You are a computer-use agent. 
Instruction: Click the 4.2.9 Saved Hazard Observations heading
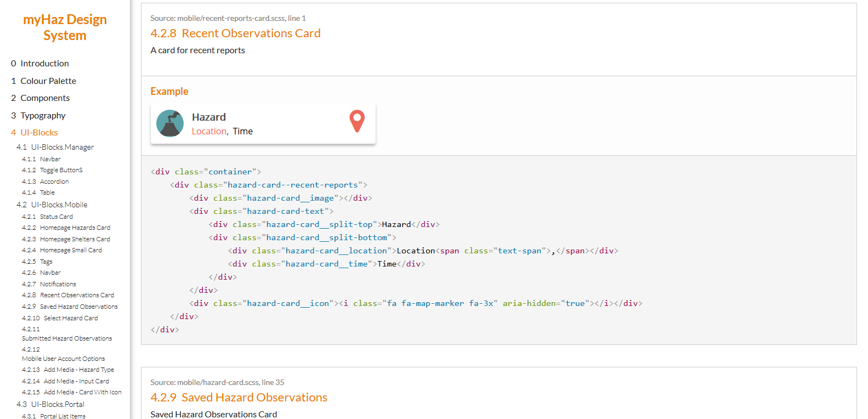tap(239, 398)
